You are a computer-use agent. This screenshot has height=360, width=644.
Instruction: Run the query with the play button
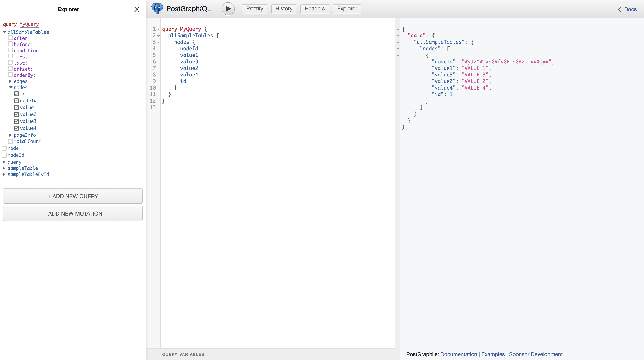[228, 9]
